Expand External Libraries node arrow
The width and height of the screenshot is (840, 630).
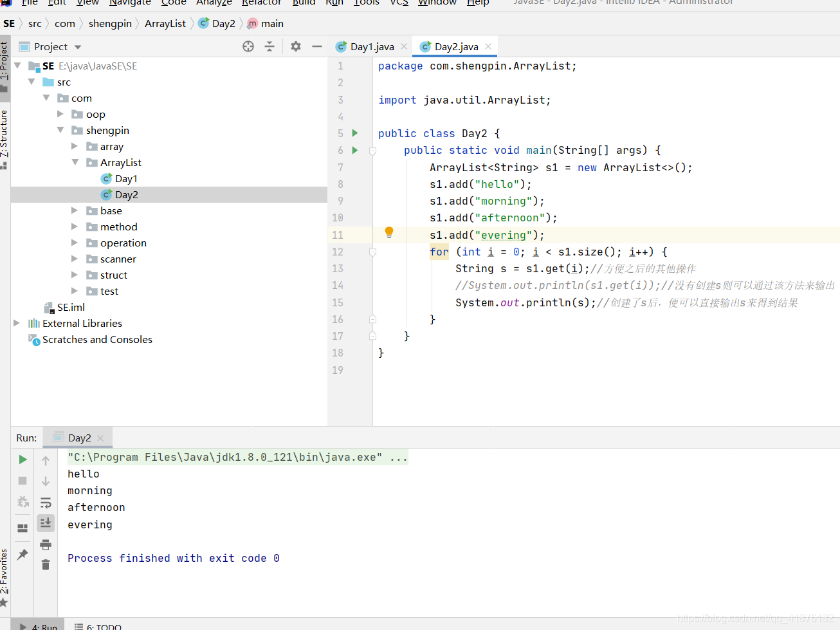coord(17,323)
